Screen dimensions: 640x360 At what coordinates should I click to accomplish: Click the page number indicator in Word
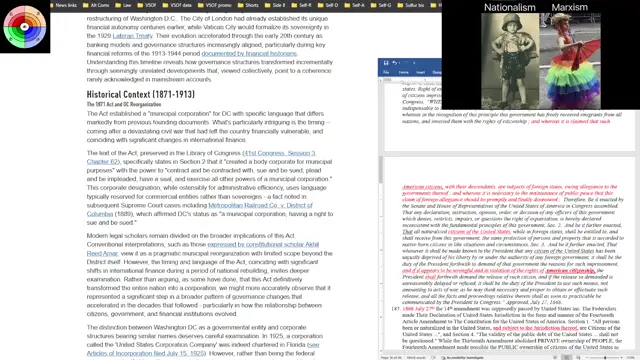point(391,358)
